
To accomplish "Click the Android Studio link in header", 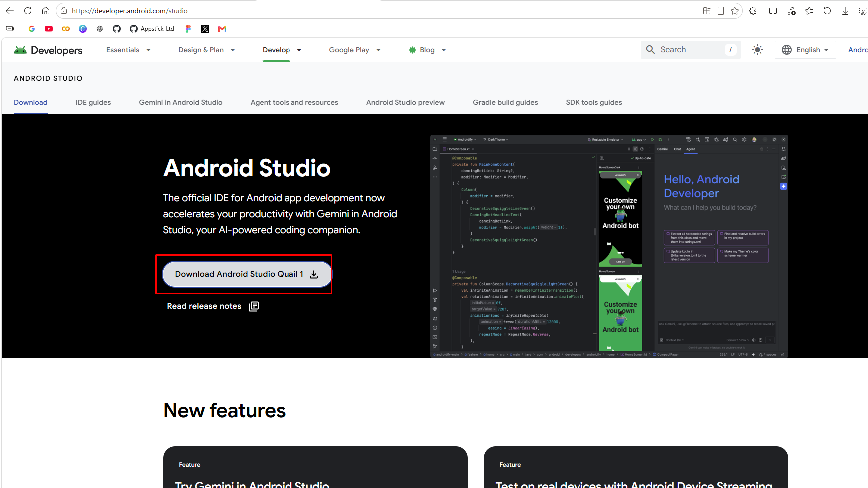I will pyautogui.click(x=858, y=50).
